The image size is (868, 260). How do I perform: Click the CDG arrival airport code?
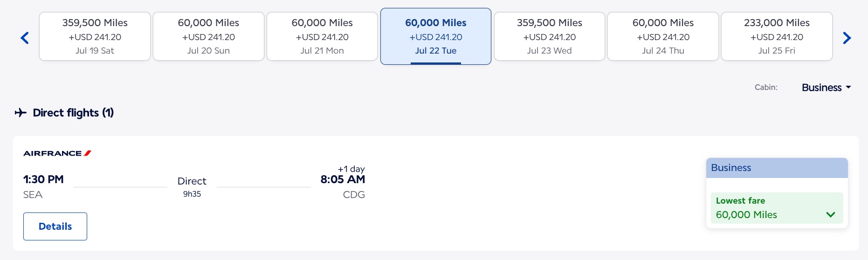354,195
